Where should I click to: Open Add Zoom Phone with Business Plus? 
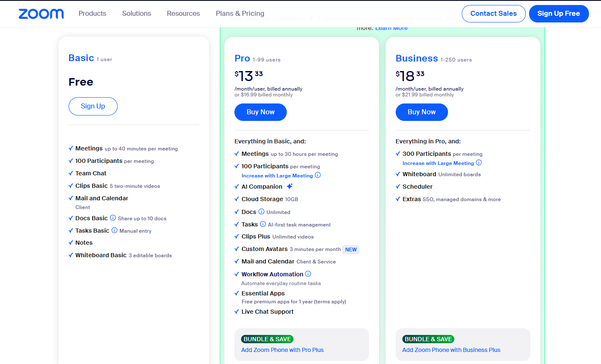[451, 350]
